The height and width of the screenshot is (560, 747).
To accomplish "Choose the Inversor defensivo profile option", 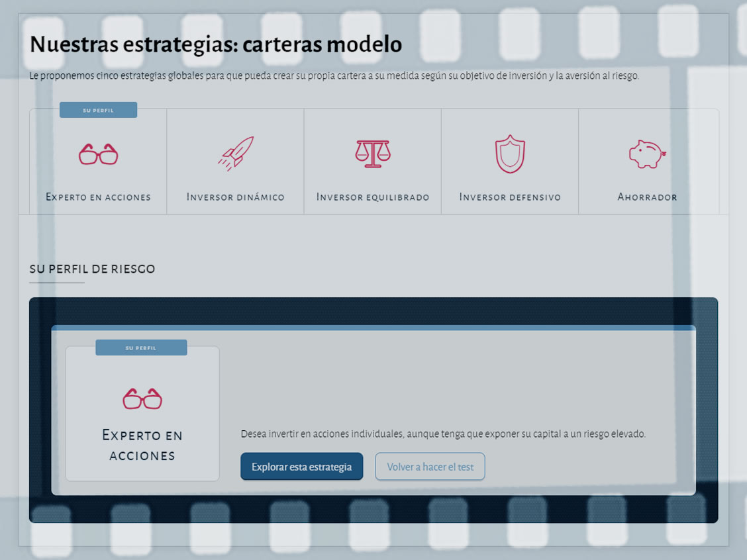I will pos(510,161).
